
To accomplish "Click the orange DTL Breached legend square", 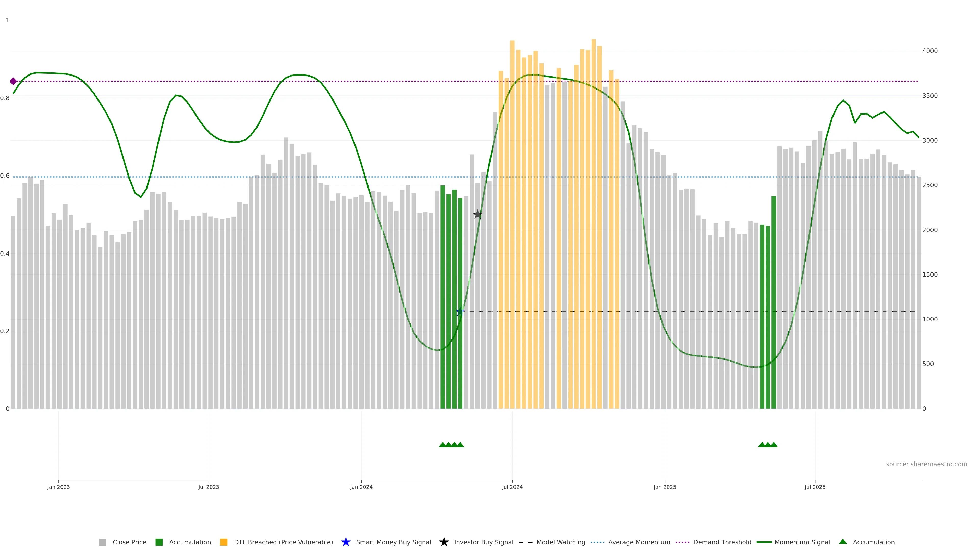I will pos(224,542).
